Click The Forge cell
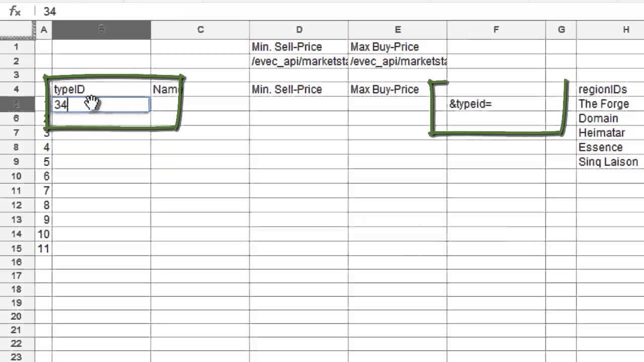This screenshot has width=644, height=362. coord(610,104)
